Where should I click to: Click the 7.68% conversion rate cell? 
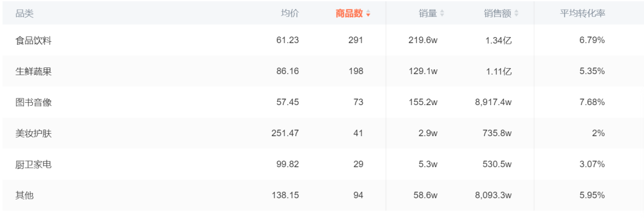coord(592,102)
